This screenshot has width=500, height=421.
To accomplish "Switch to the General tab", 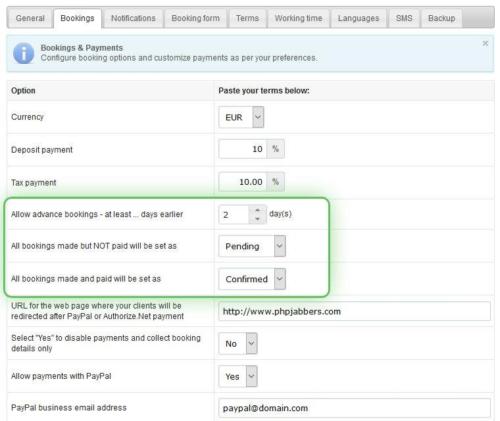I will pyautogui.click(x=30, y=18).
